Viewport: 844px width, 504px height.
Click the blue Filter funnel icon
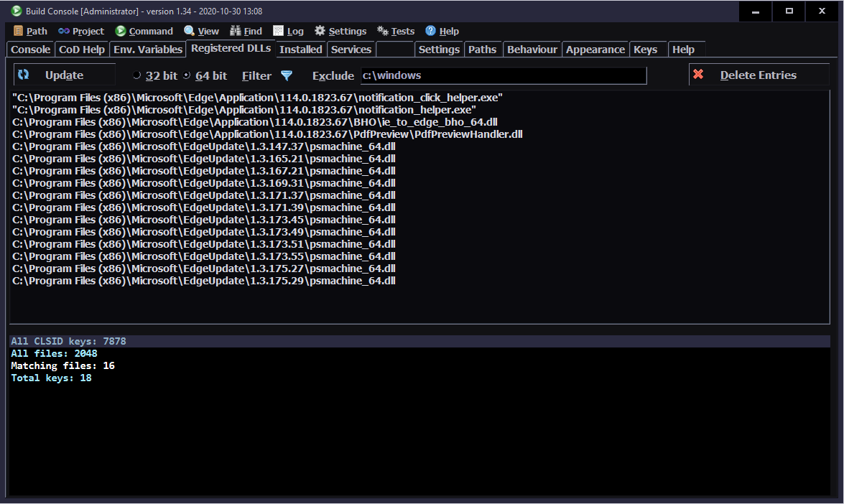pyautogui.click(x=287, y=75)
